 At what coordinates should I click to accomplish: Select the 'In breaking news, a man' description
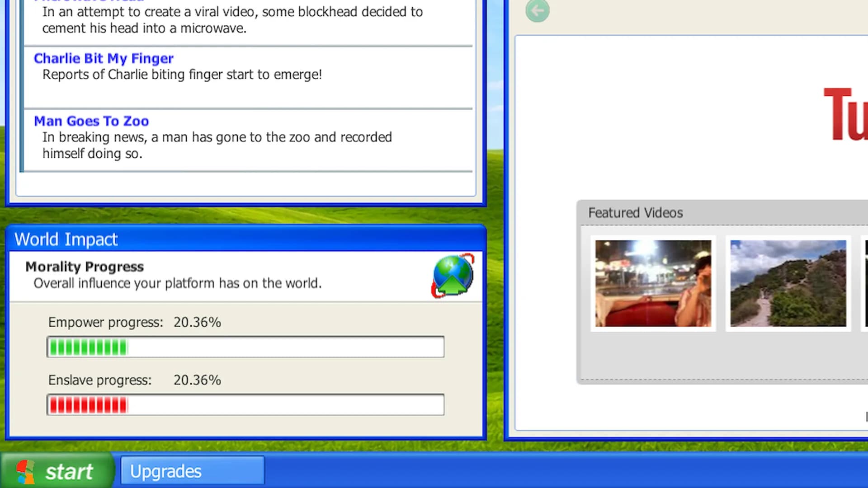[x=217, y=145]
